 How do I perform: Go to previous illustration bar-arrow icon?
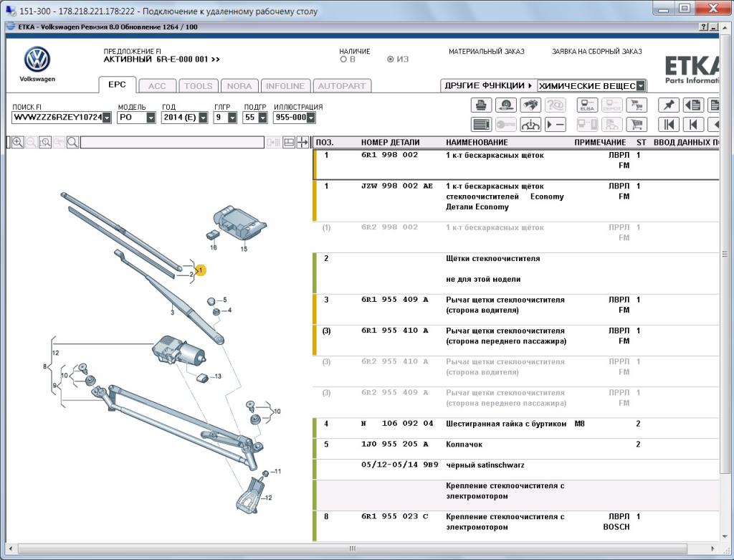[x=693, y=125]
